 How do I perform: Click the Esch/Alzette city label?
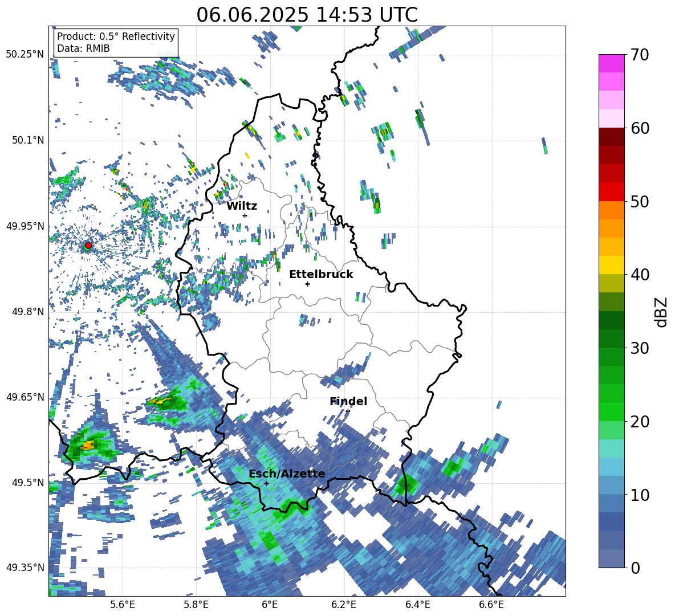(x=287, y=474)
